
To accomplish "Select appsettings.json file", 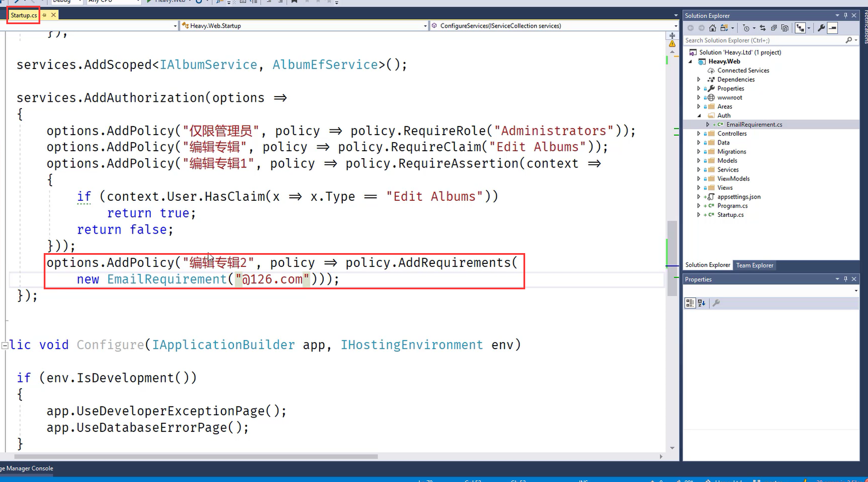I will pos(739,197).
